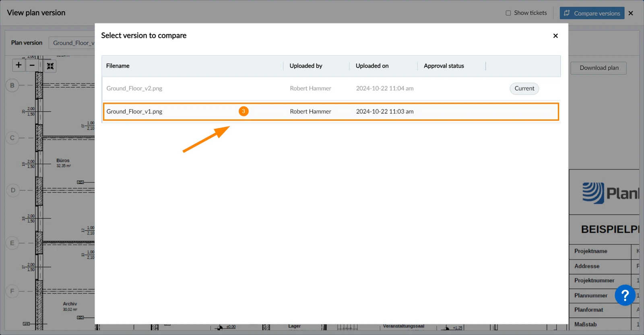
Task: Sort by the Filename column header
Action: coord(118,66)
